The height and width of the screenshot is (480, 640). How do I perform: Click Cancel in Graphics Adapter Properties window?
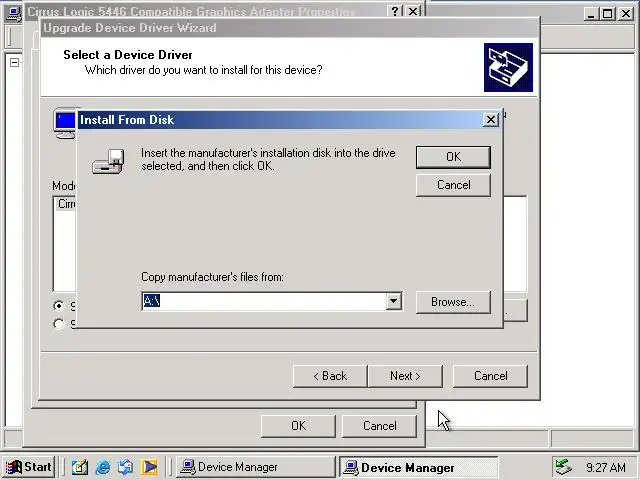380,426
